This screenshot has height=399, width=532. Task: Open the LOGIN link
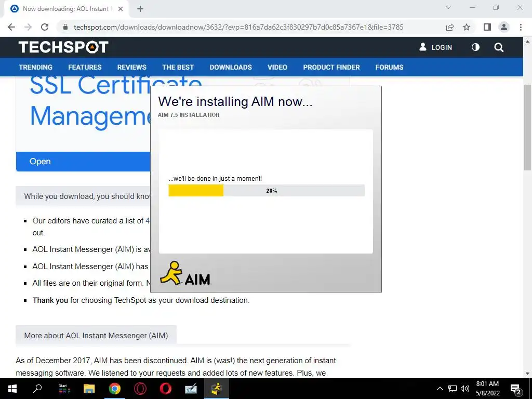tap(436, 47)
